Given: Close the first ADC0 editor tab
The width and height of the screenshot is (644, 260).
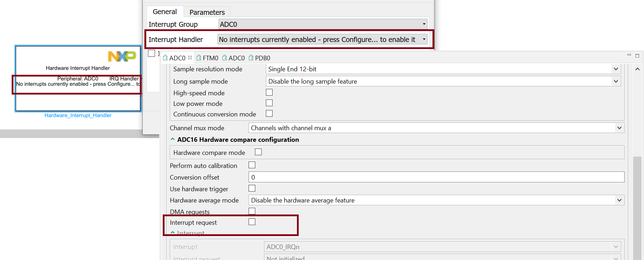Looking at the screenshot, I should (x=190, y=58).
